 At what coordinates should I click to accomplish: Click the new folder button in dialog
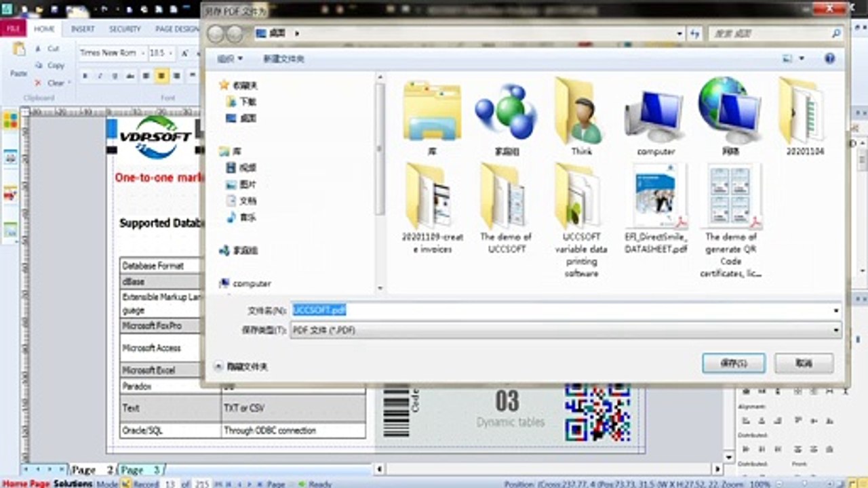click(283, 59)
